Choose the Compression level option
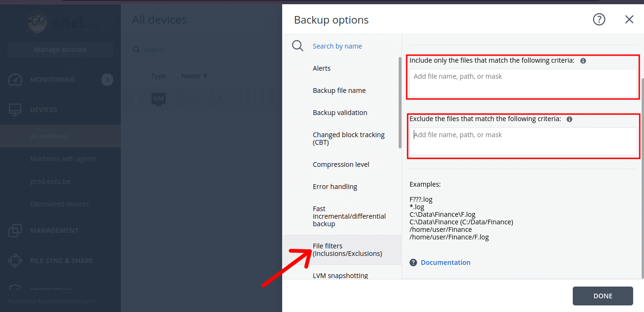Screen dimensions: 644x312 [x=341, y=164]
